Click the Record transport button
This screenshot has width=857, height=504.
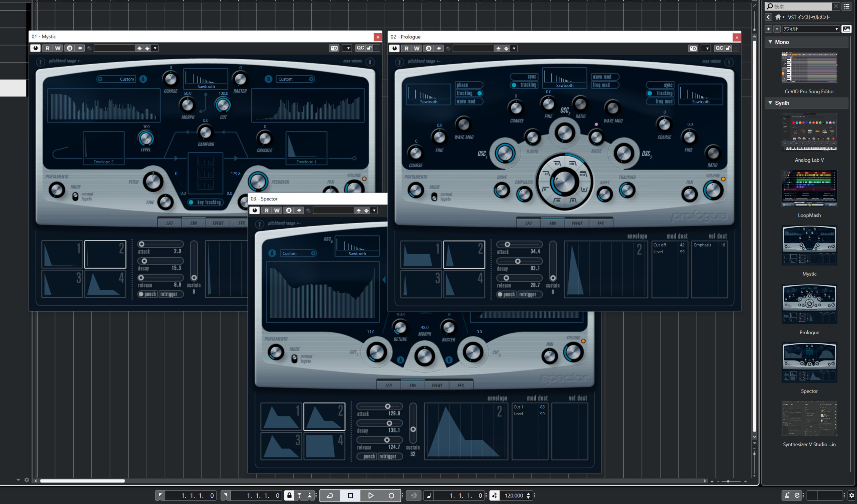pyautogui.click(x=391, y=496)
